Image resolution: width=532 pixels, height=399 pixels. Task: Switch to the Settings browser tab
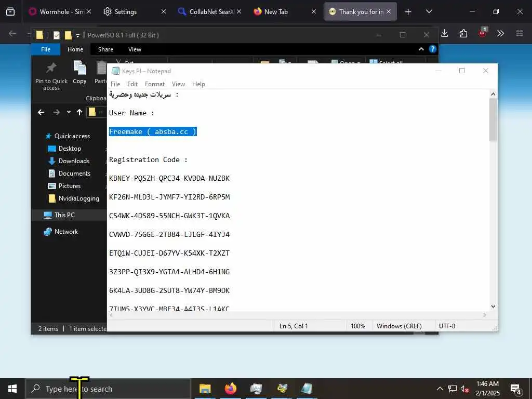tap(135, 12)
